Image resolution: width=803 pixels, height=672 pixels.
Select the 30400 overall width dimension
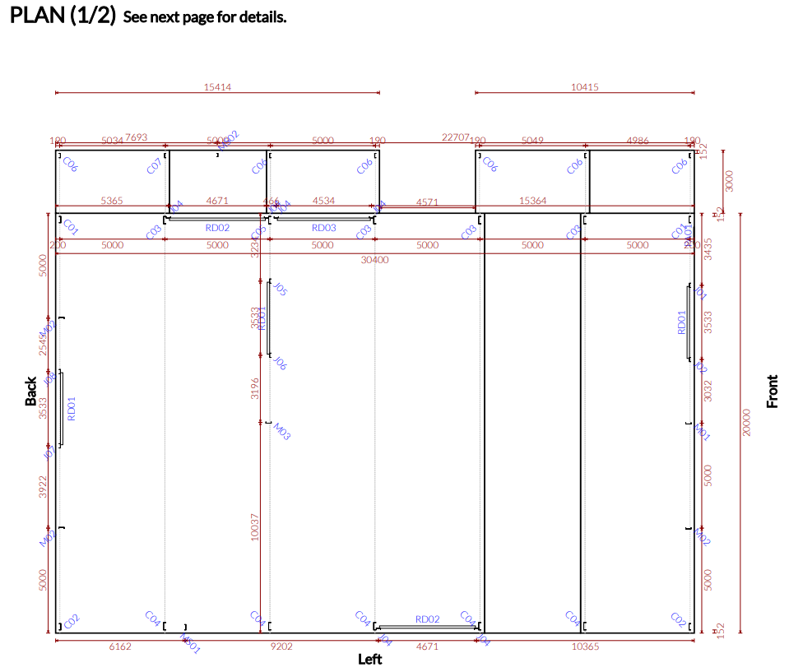coord(374,259)
